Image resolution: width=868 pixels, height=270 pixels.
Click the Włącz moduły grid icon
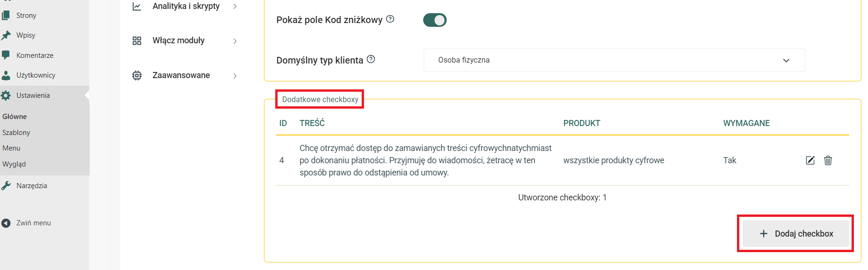click(137, 41)
